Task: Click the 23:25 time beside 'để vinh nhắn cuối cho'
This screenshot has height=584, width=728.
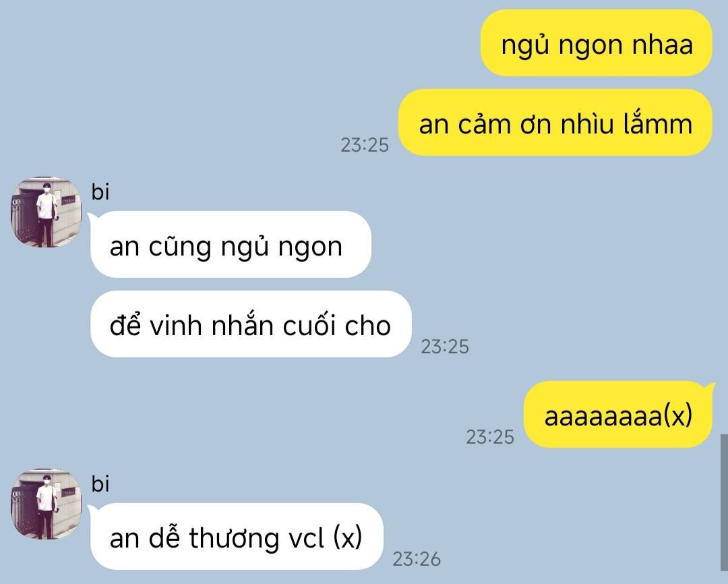Action: (445, 347)
